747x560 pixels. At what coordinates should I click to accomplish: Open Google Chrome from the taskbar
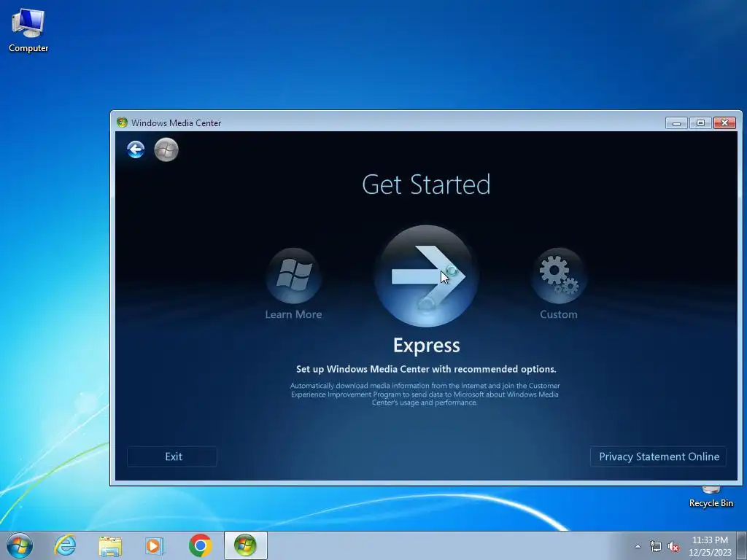[200, 545]
